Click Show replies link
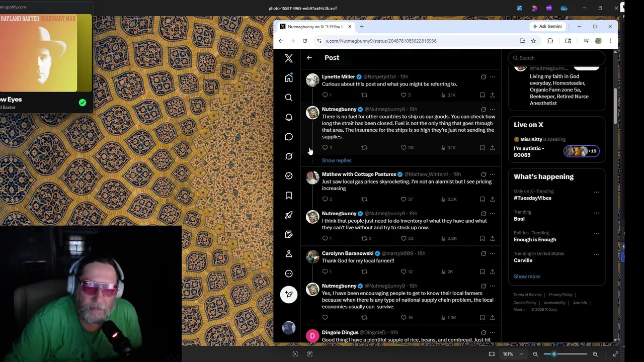This screenshot has height=362, width=644. pyautogui.click(x=337, y=160)
